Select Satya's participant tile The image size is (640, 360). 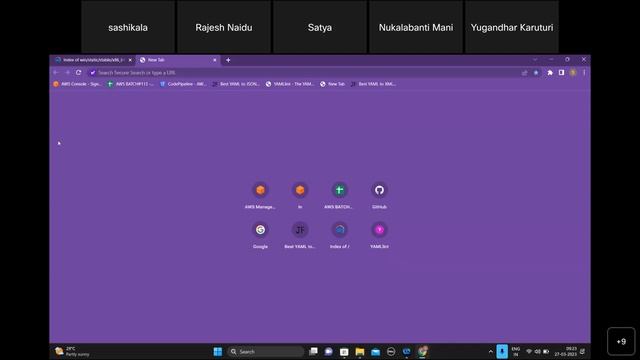pos(320,27)
